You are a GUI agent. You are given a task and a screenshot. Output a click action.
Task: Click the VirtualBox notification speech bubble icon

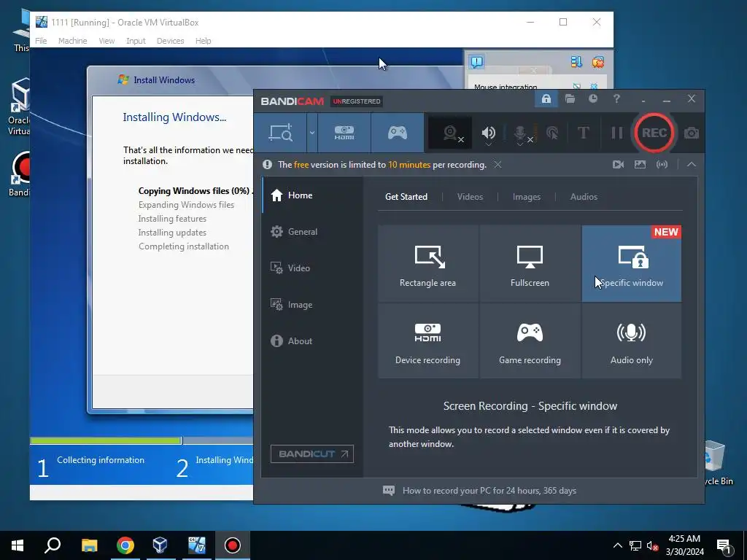tap(476, 61)
